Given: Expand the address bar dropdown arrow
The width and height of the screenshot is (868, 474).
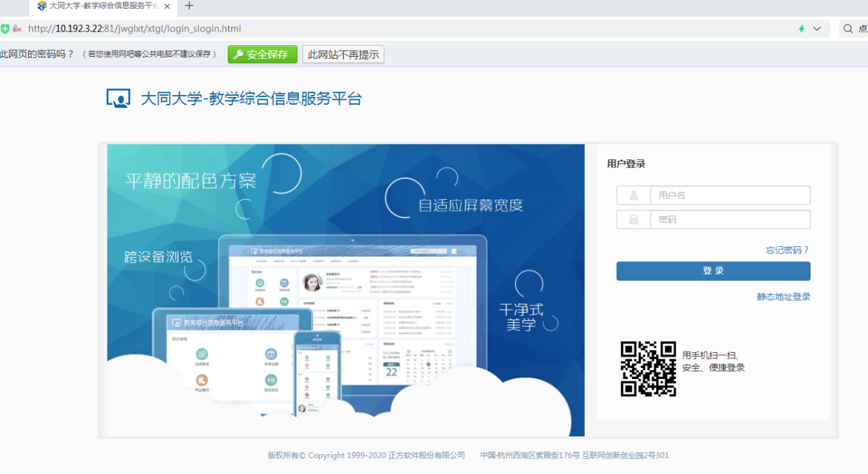Looking at the screenshot, I should 817,29.
